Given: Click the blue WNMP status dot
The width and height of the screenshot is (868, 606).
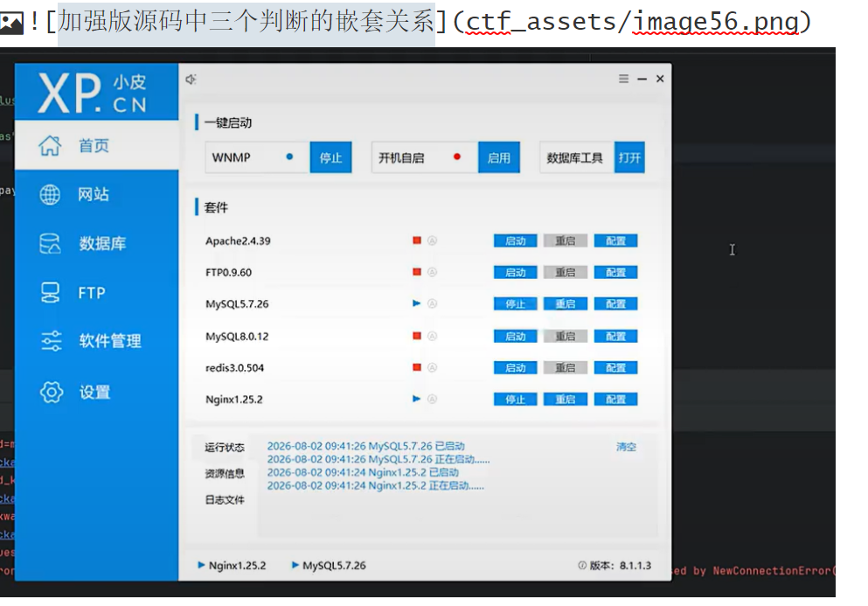Looking at the screenshot, I should click(x=289, y=157).
